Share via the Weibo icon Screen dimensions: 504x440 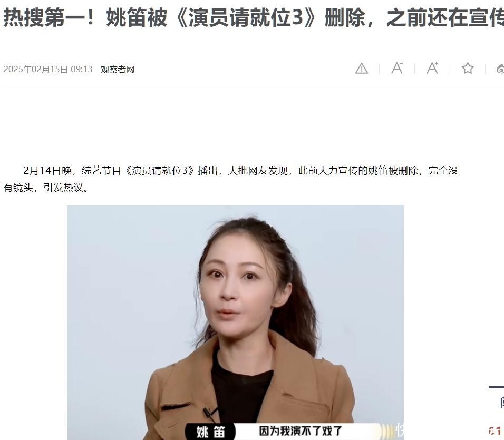click(x=500, y=69)
